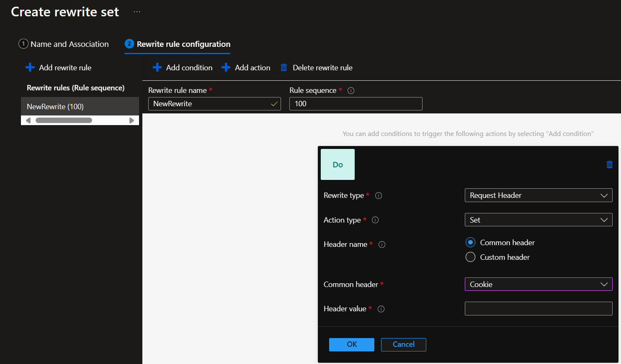This screenshot has width=621, height=364.
Task: Show info tooltip for Rewrite type
Action: [x=379, y=195]
